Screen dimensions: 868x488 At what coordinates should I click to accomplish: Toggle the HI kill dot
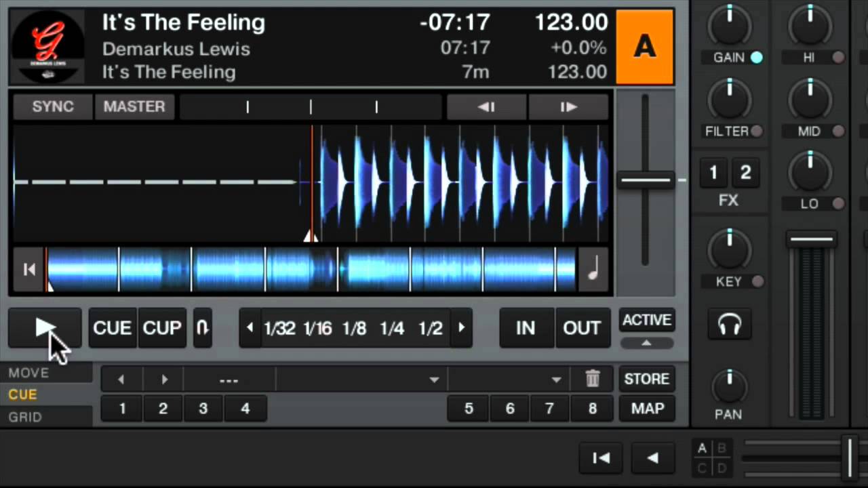[x=839, y=58]
